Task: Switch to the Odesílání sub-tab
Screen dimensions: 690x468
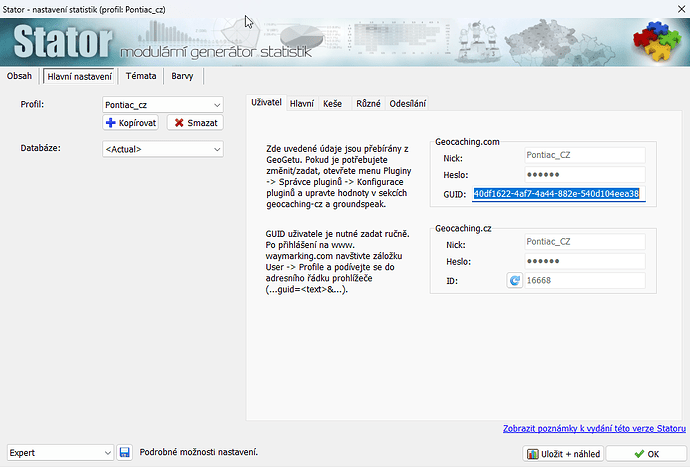Action: click(407, 104)
